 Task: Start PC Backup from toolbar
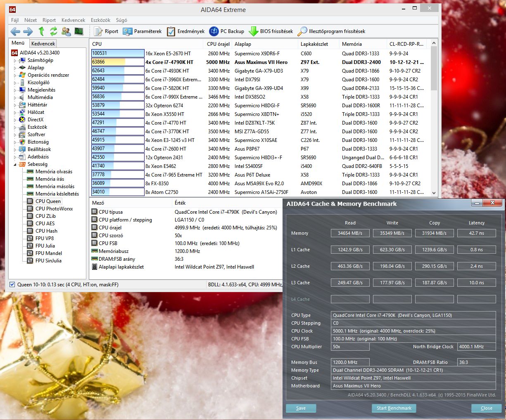[227, 31]
